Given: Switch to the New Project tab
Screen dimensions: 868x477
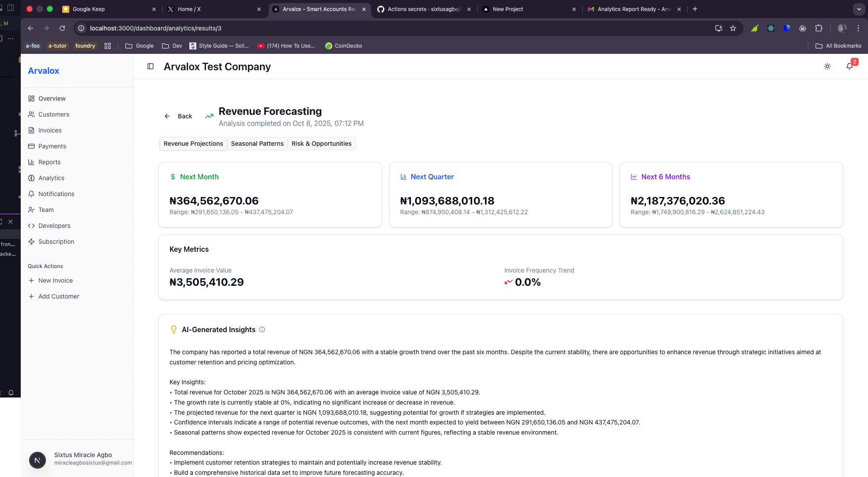Looking at the screenshot, I should (x=529, y=9).
